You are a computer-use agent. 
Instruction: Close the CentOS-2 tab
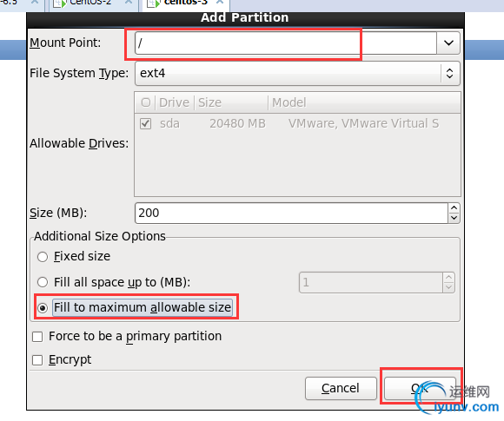[x=129, y=3]
